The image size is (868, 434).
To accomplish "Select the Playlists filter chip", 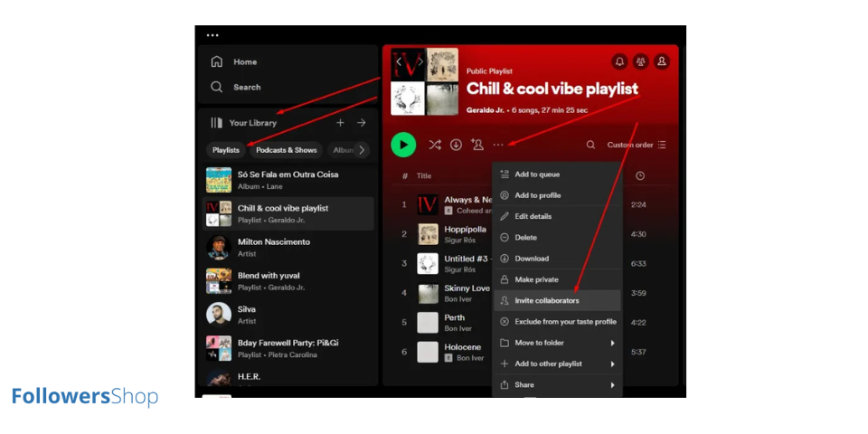I will [x=226, y=150].
